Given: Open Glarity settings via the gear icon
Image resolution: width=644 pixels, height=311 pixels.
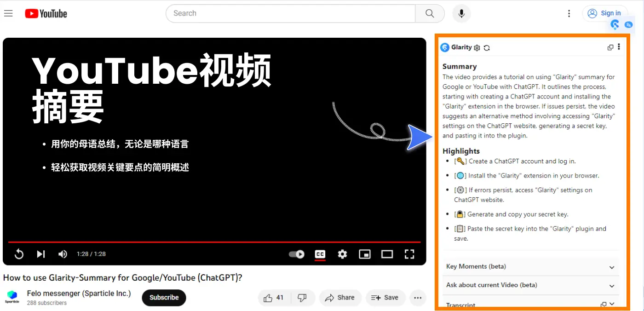Looking at the screenshot, I should coord(477,47).
